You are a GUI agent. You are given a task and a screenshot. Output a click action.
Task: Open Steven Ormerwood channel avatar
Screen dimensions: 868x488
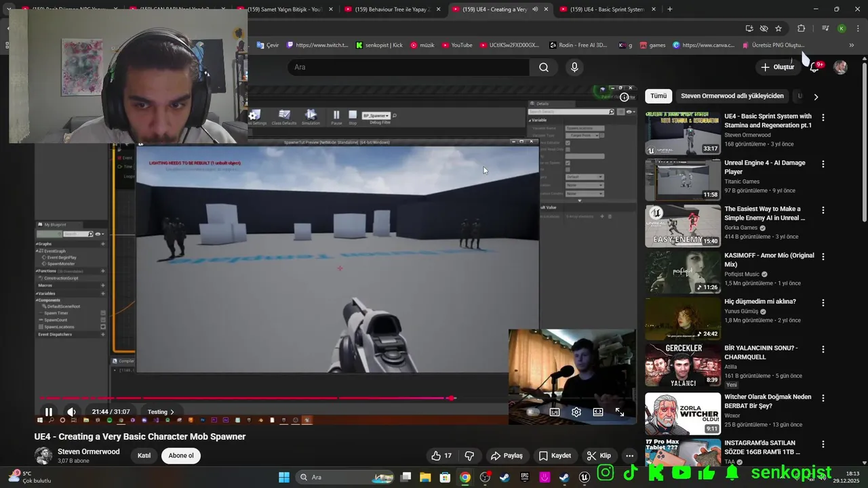coord(43,455)
